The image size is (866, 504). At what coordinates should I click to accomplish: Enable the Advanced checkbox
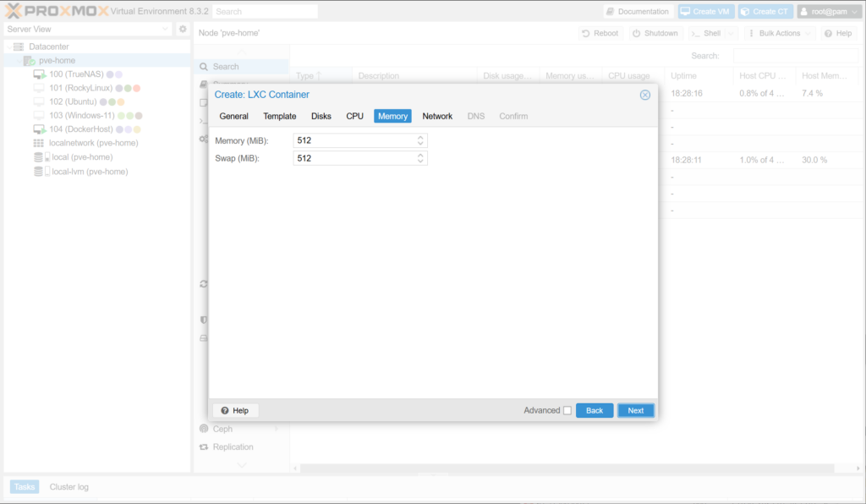click(567, 410)
